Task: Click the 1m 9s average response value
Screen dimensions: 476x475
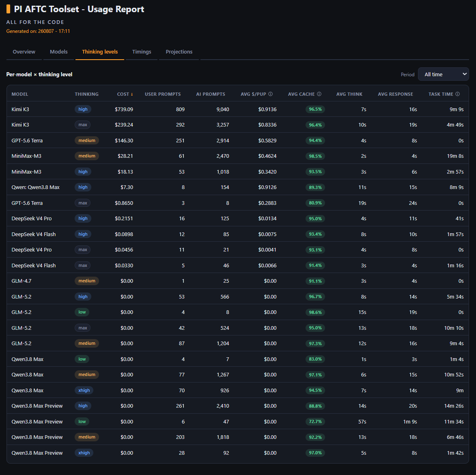Action: [410, 421]
